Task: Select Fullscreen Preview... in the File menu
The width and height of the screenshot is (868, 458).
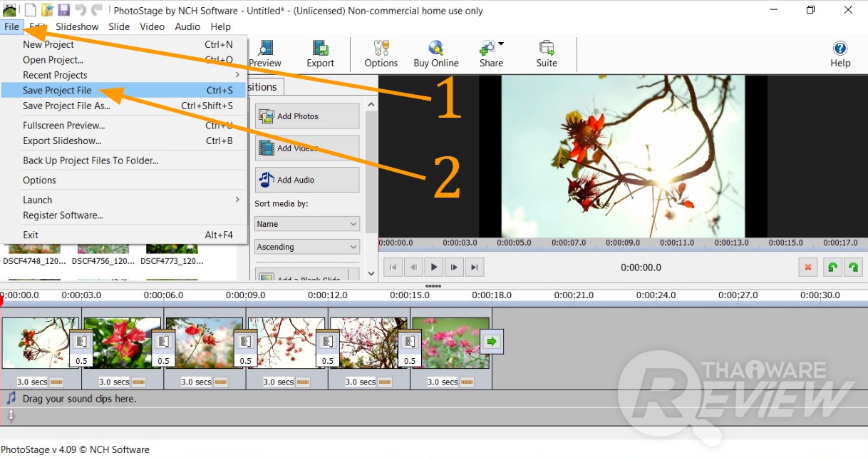Action: pos(124,126)
